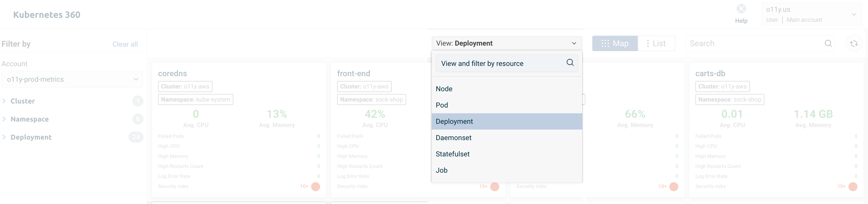
Task: Open the View: Deployment dropdown
Action: click(507, 43)
